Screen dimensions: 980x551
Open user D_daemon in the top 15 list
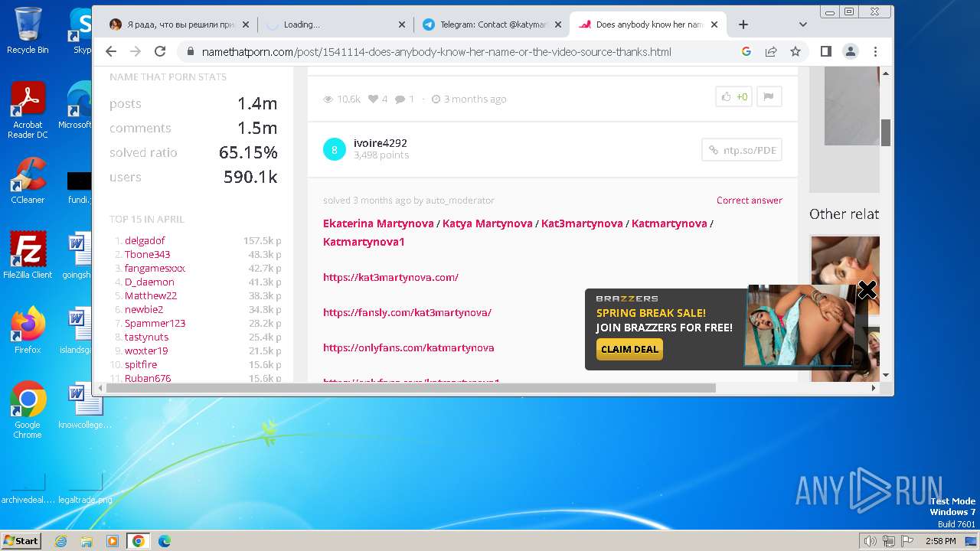click(x=149, y=282)
